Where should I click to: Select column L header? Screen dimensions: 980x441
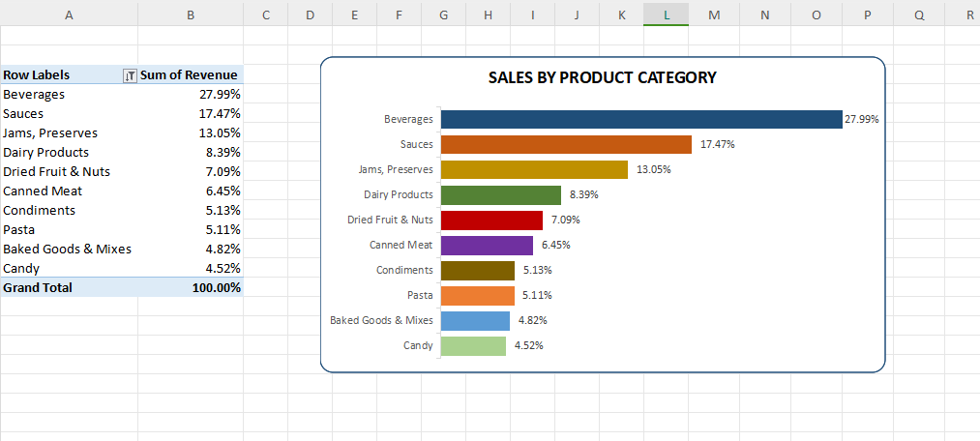667,14
